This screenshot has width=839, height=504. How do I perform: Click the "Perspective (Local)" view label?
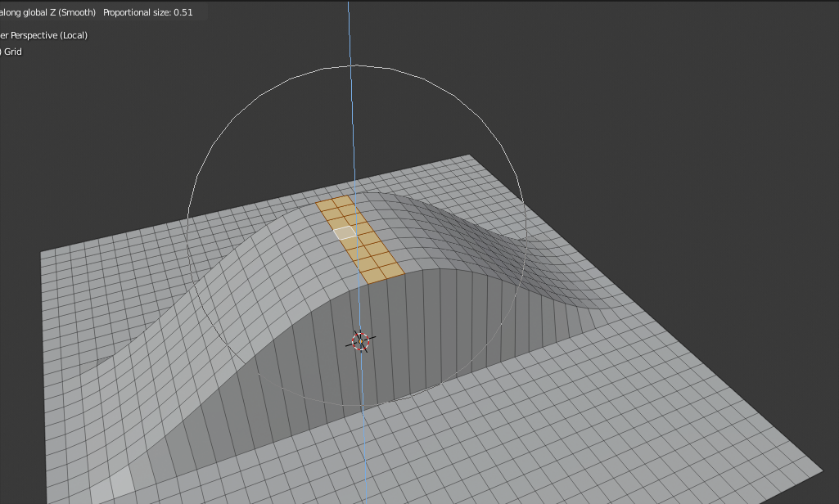(49, 35)
